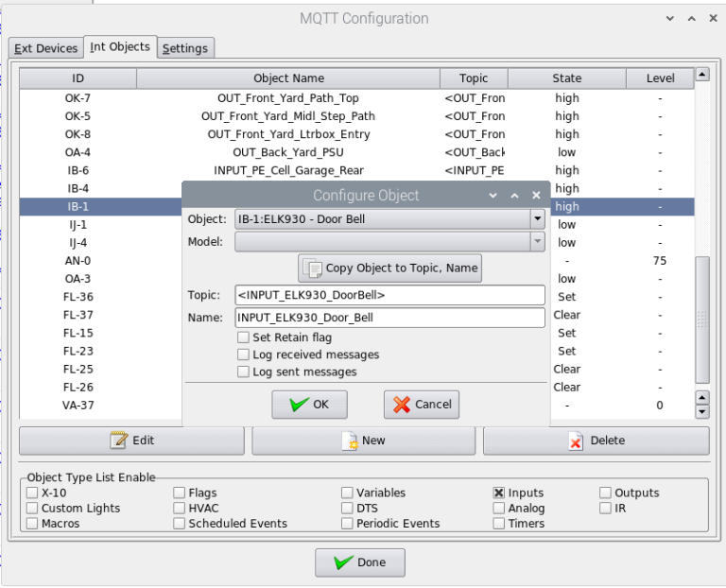Uncheck the Inputs object type checkbox

click(x=498, y=493)
